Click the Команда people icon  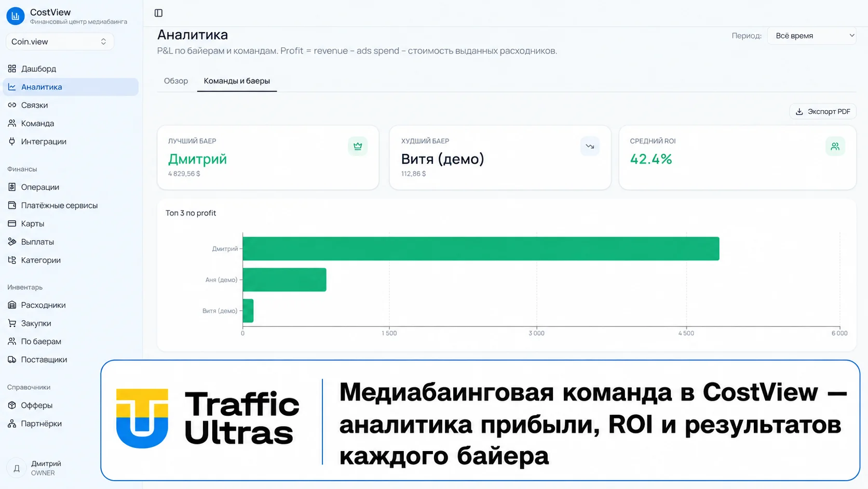tap(12, 123)
